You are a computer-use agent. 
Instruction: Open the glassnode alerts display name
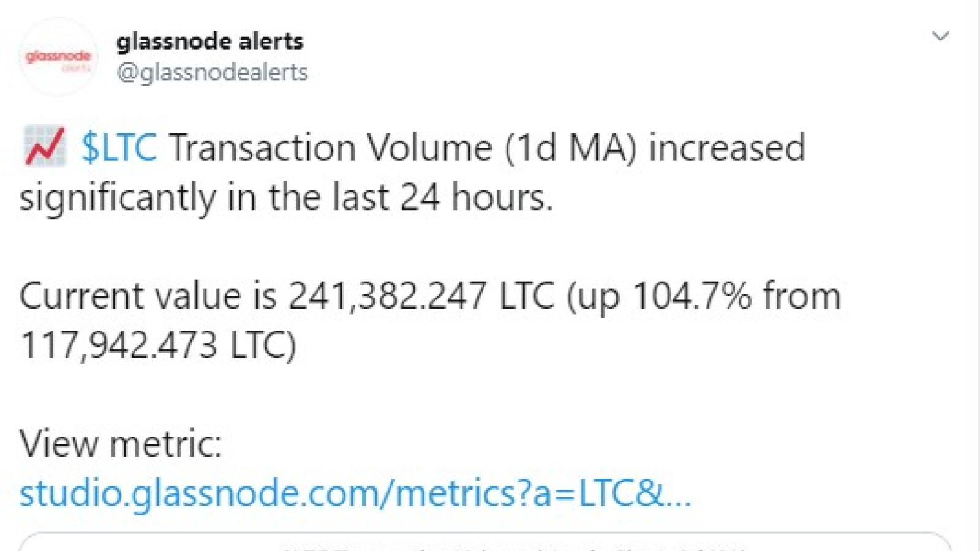[209, 41]
